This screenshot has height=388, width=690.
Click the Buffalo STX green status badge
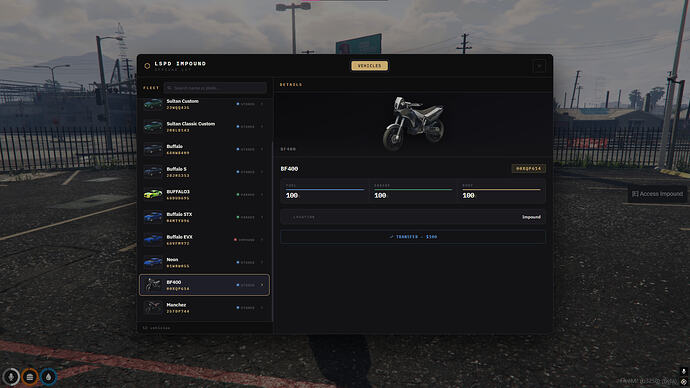click(246, 217)
